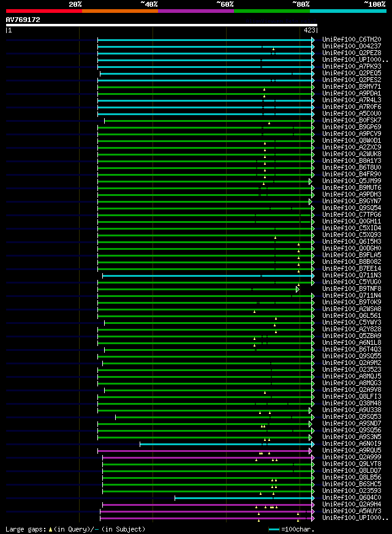The image size is (392, 534).
Task: Select the UniRef100_Q8LFI3 label
Action: [x=352, y=396]
